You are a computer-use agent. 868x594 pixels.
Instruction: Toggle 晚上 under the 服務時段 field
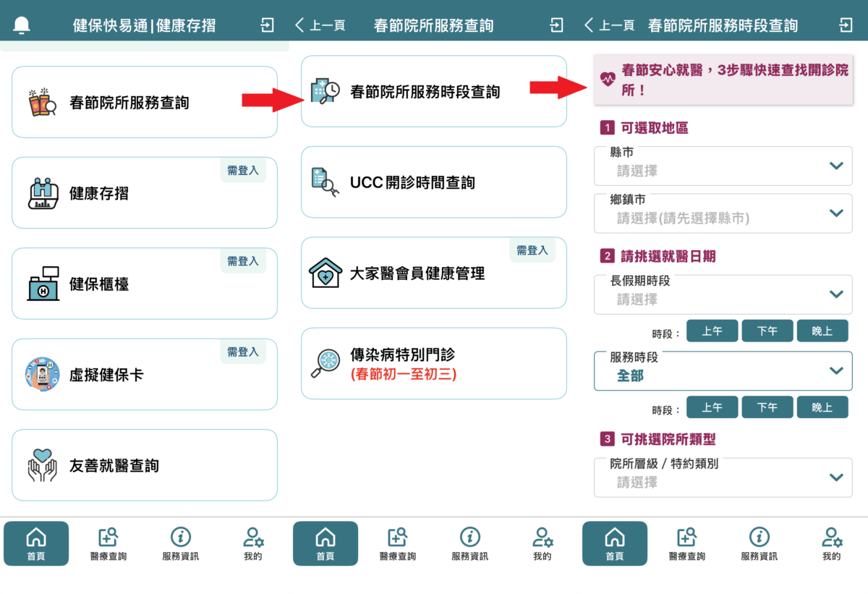click(x=822, y=407)
